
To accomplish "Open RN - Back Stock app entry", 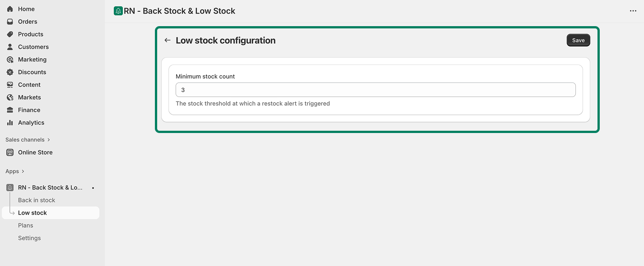I will 50,188.
